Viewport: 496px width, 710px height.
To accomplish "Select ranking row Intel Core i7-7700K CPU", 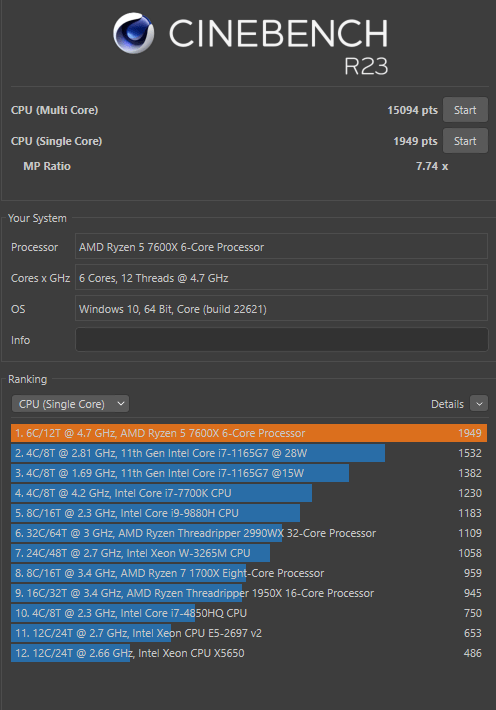I will click(249, 493).
